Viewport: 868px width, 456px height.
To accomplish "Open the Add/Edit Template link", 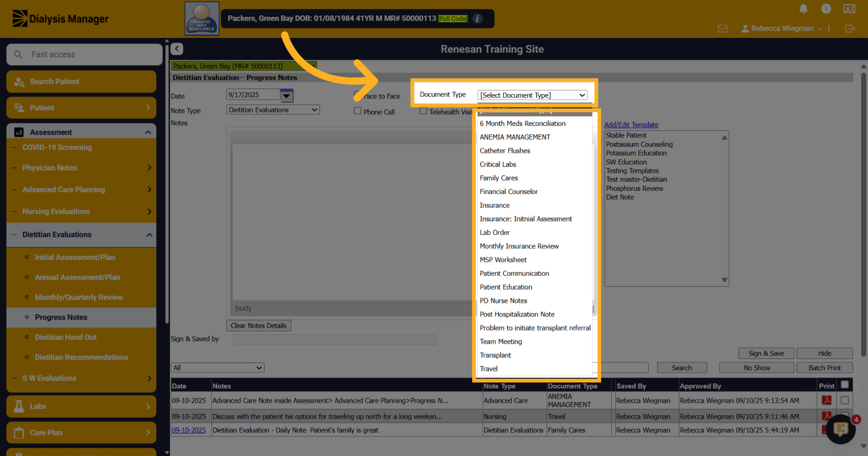I will tap(631, 125).
